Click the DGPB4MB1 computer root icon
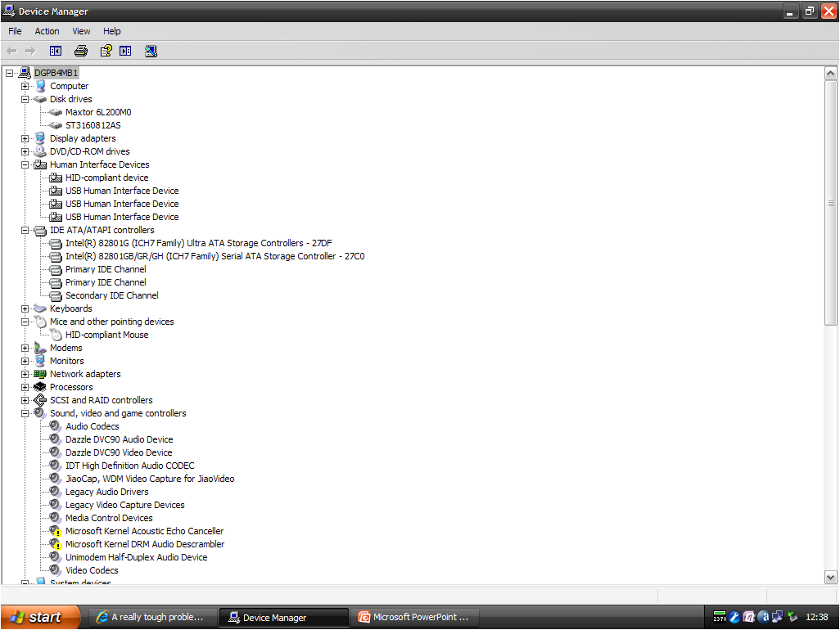840x630 pixels. pos(25,73)
